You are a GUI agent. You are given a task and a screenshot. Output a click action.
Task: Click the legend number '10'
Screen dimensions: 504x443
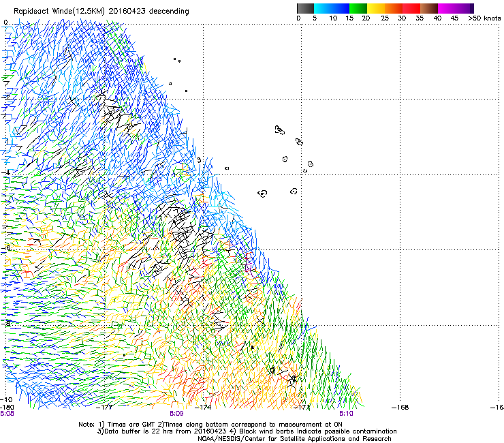(333, 18)
